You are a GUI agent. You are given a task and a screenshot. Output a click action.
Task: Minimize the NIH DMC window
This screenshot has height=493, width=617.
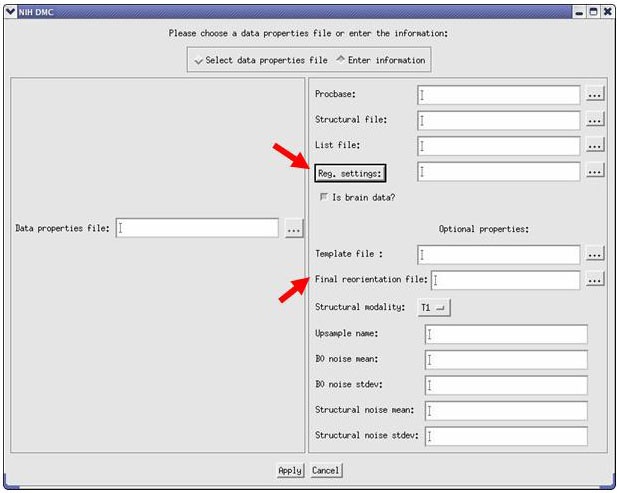point(579,12)
